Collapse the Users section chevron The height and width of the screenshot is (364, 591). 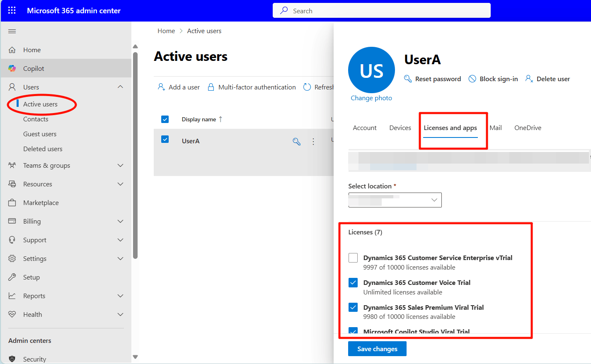click(121, 87)
